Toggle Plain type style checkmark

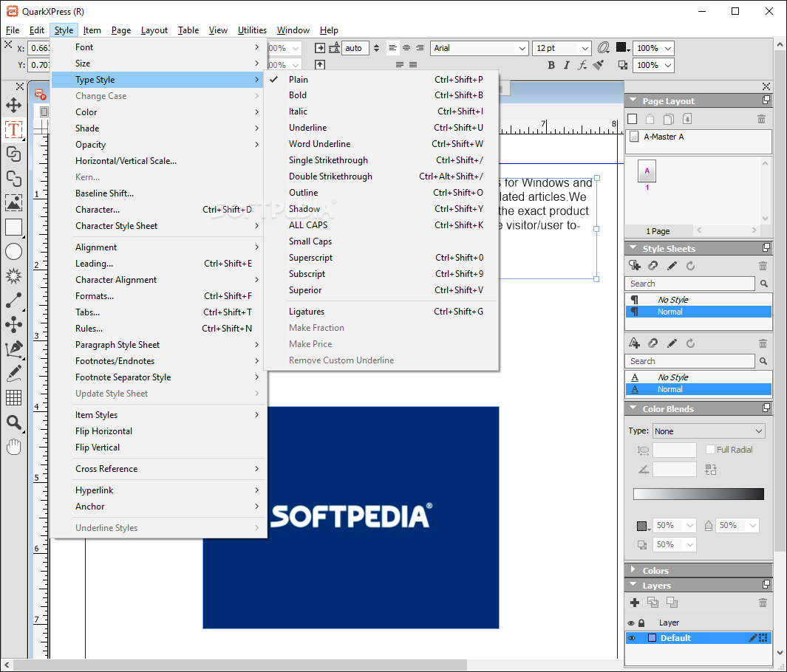pos(273,79)
